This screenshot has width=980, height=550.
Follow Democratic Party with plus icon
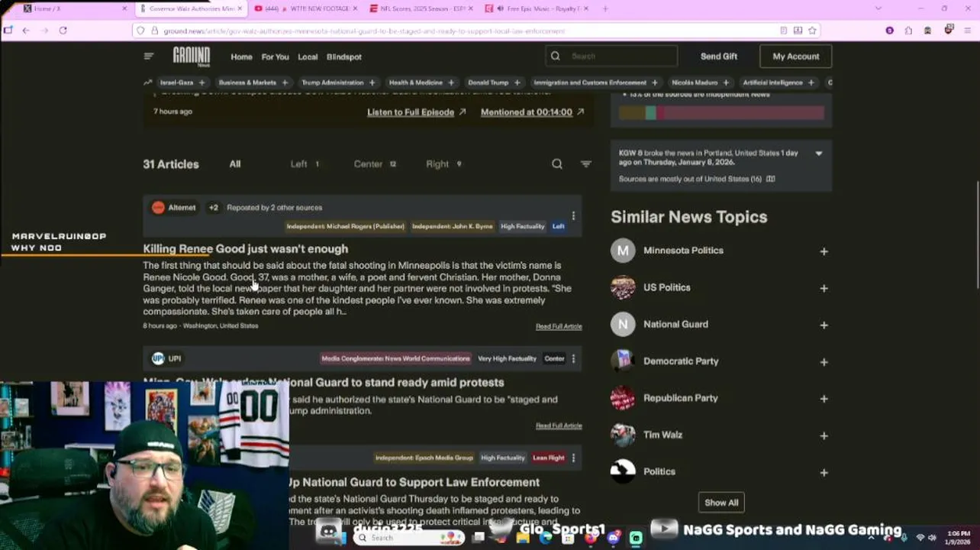[x=824, y=361]
